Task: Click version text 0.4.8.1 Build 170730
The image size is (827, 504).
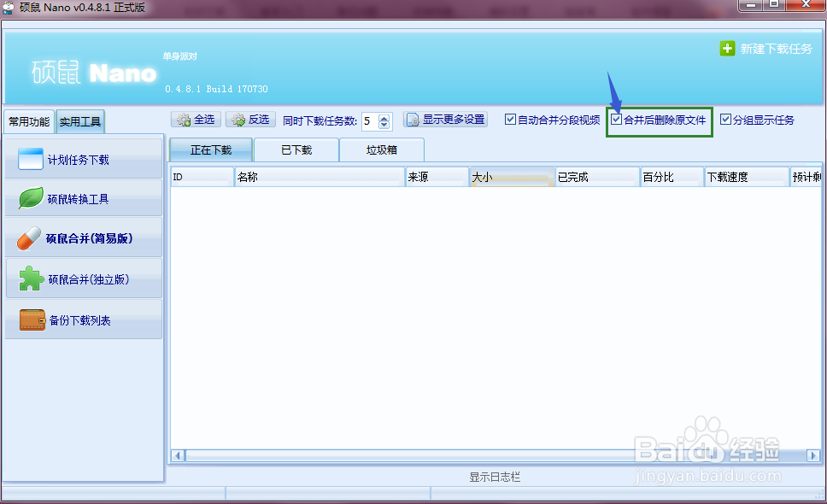Action: coord(216,89)
